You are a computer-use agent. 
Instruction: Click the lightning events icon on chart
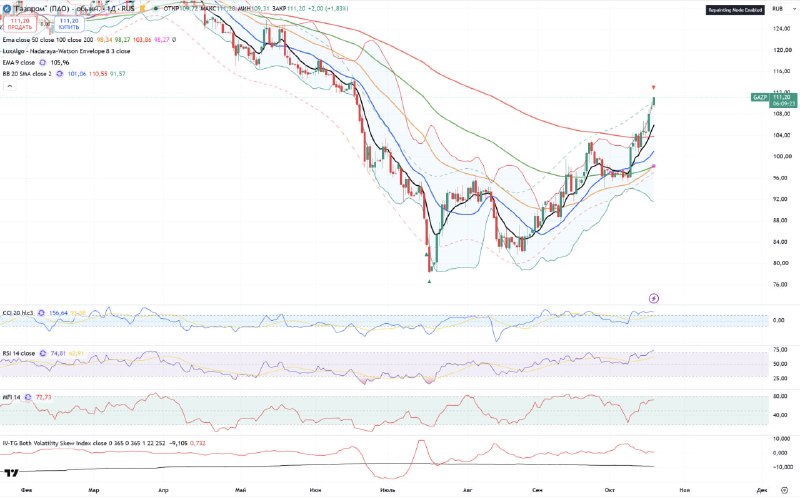tap(654, 298)
